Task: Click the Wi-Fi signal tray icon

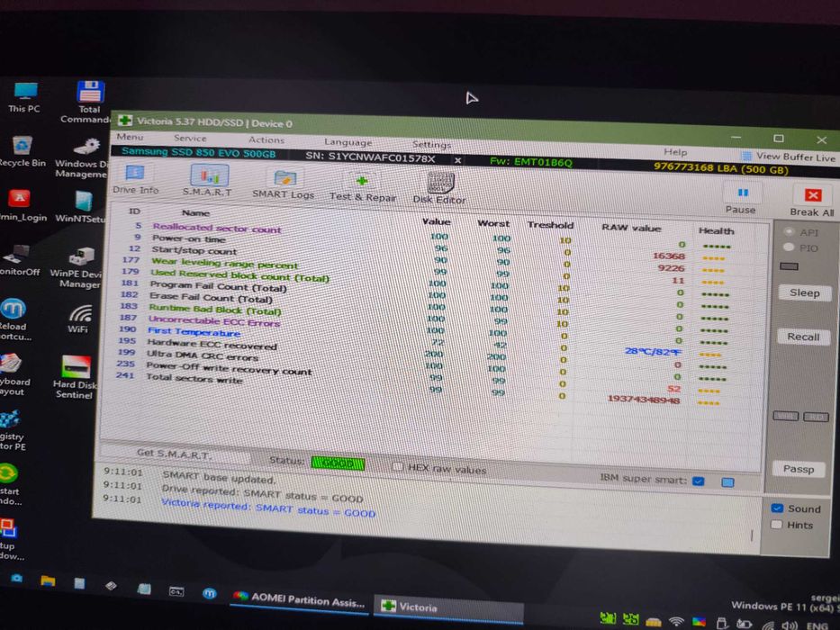Action: click(677, 621)
